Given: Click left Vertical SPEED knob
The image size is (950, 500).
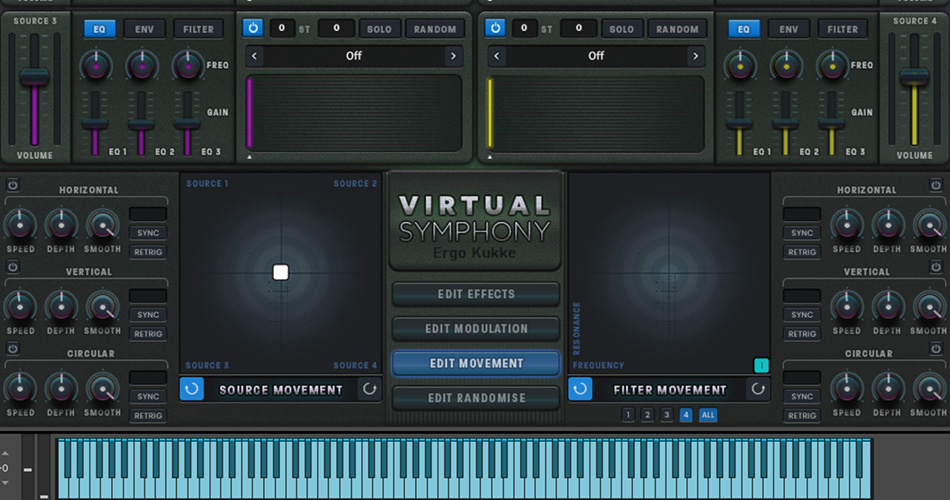Looking at the screenshot, I should pos(20,307).
